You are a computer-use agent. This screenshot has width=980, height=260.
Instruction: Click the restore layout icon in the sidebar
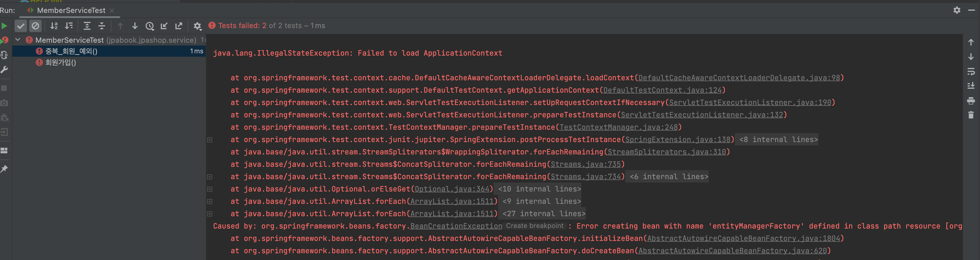click(4, 150)
